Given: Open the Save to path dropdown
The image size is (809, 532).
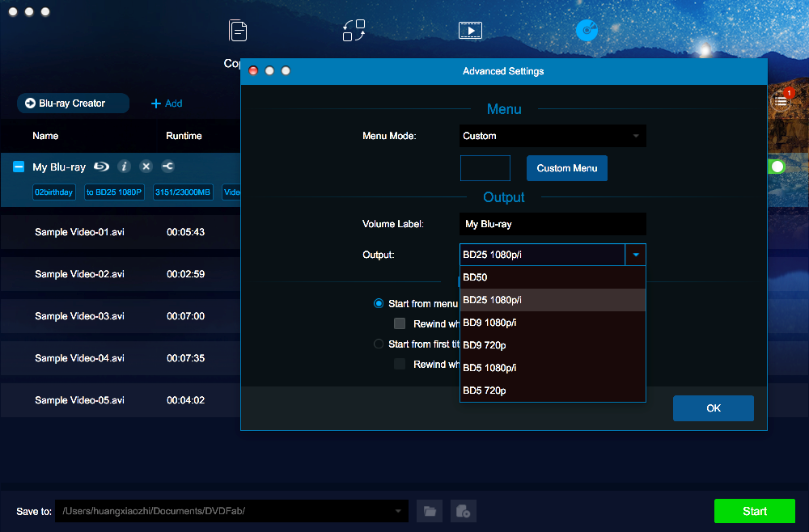Looking at the screenshot, I should click(x=397, y=511).
